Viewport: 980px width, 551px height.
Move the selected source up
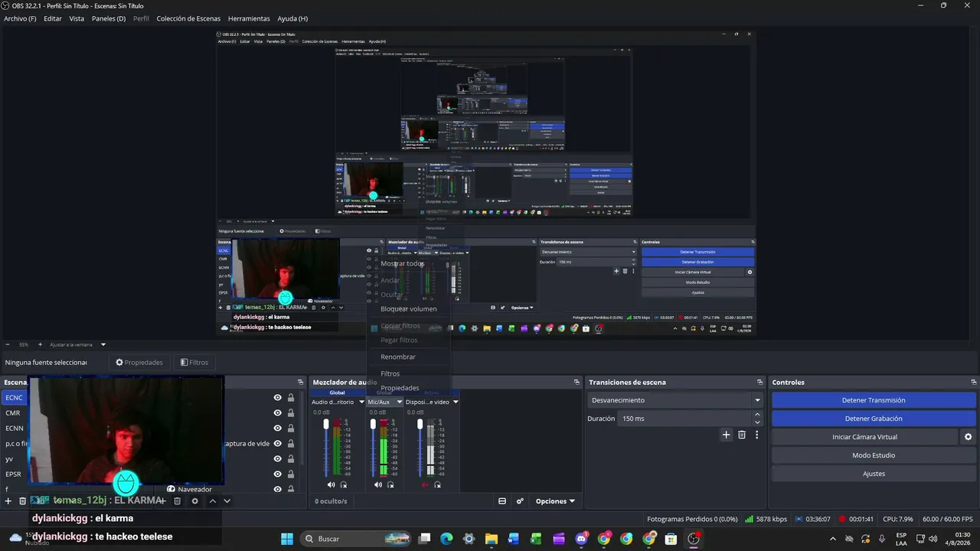point(213,501)
